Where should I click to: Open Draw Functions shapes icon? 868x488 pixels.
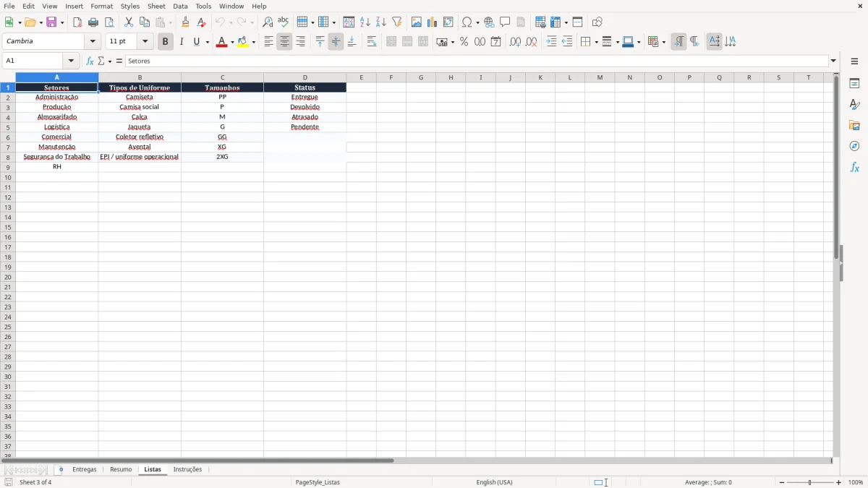pos(597,22)
